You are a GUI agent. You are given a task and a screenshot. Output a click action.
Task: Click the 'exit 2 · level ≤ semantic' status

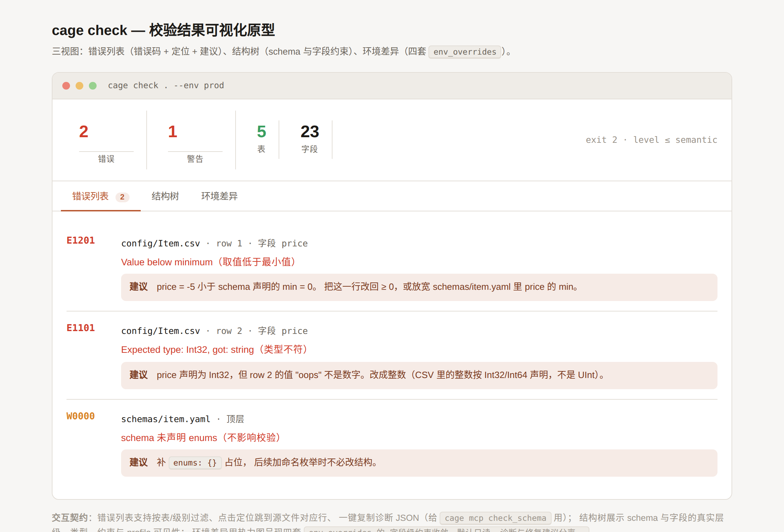651,140
